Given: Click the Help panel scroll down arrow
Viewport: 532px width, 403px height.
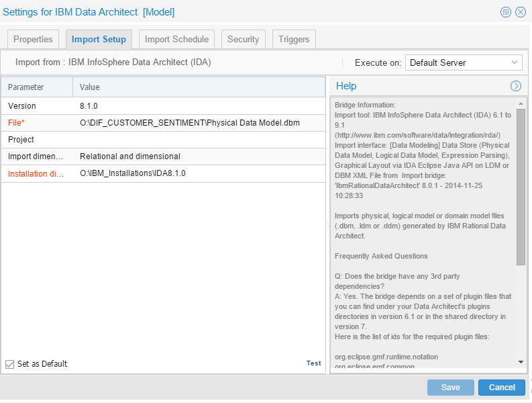Looking at the screenshot, I should 521,362.
